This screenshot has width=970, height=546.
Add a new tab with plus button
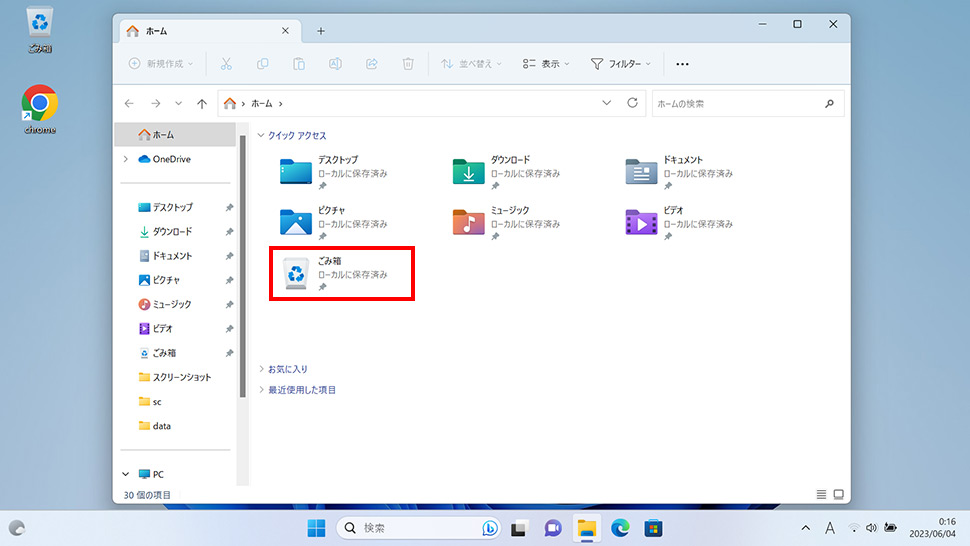tap(320, 31)
